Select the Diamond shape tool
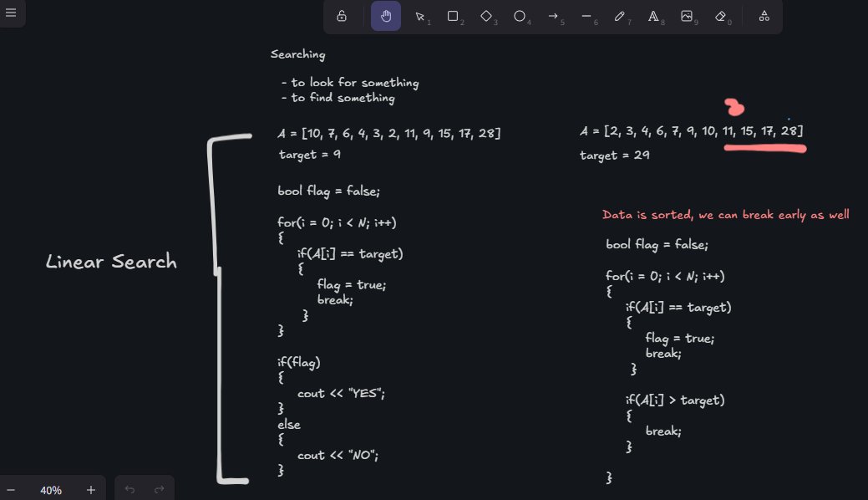 tap(486, 16)
